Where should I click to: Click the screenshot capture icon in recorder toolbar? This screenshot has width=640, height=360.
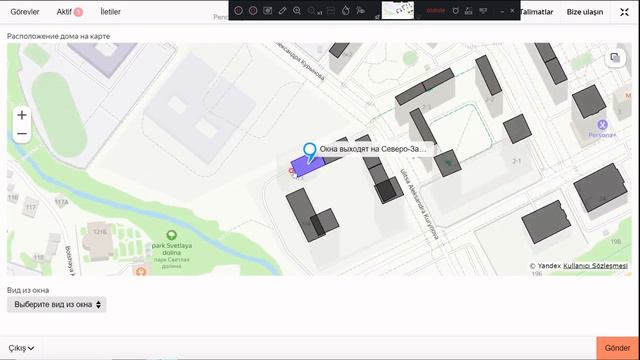268,11
